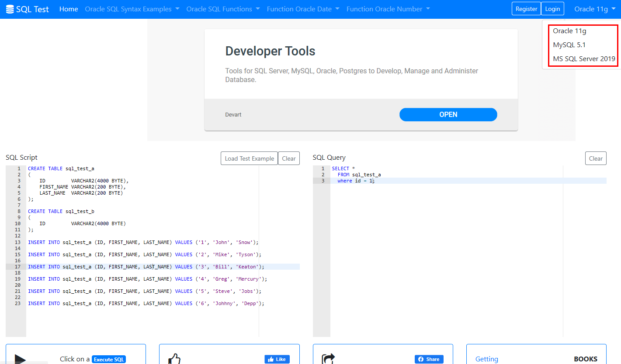The height and width of the screenshot is (364, 621).
Task: Toggle the Oracle 11g database selector
Action: pyautogui.click(x=595, y=9)
